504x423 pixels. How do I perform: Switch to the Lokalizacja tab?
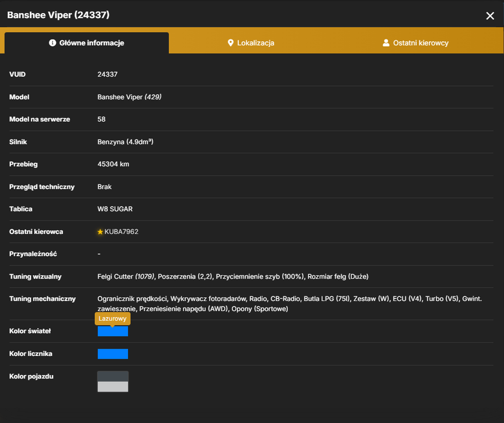(251, 43)
